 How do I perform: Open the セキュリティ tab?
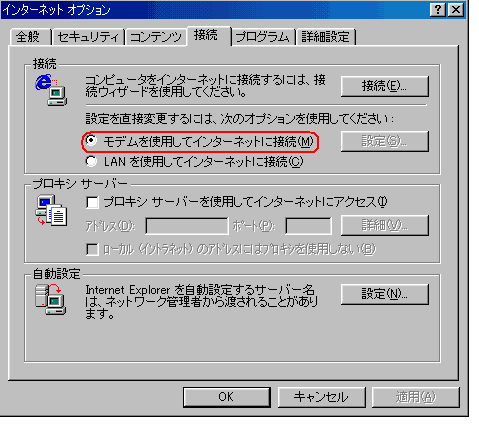[88, 37]
